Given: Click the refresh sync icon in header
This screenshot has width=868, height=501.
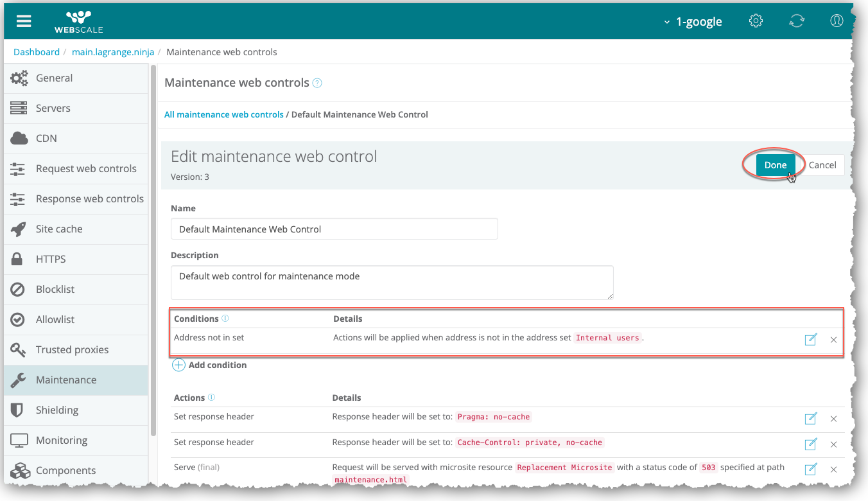Looking at the screenshot, I should pyautogui.click(x=796, y=21).
